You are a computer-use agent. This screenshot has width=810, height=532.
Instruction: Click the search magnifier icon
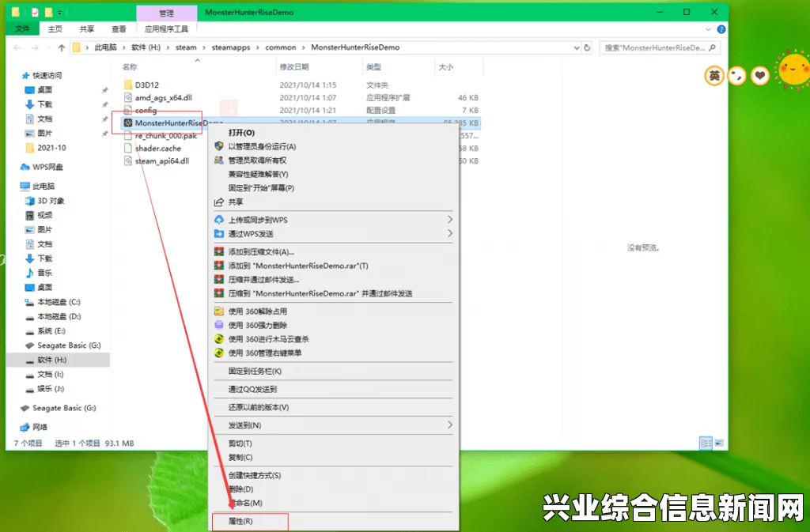pyautogui.click(x=713, y=47)
